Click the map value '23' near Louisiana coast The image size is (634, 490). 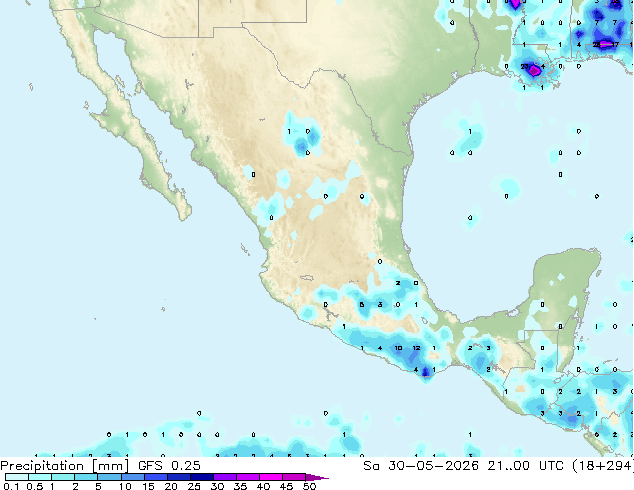point(524,67)
